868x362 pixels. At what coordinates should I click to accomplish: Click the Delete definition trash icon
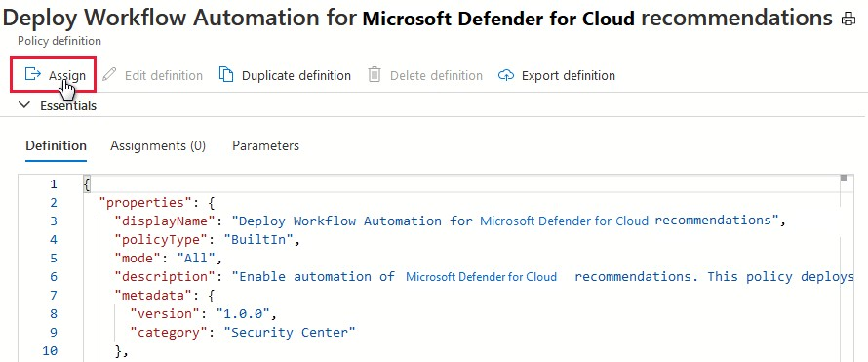click(375, 75)
